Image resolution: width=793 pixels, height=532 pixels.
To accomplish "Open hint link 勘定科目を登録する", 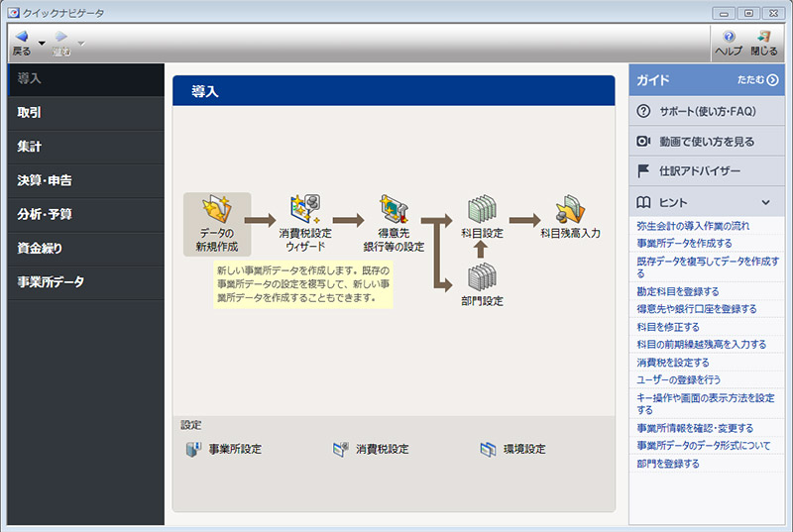I will (x=678, y=291).
